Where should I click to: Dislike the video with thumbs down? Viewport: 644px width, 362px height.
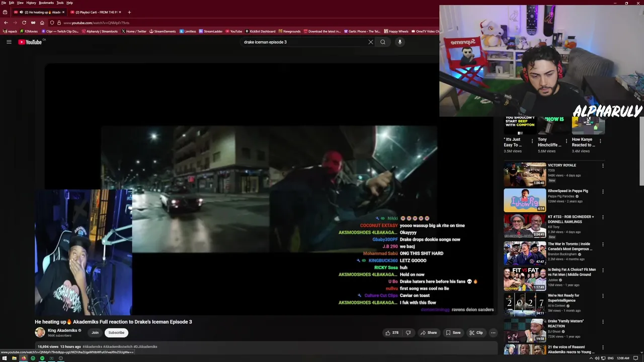pyautogui.click(x=408, y=333)
